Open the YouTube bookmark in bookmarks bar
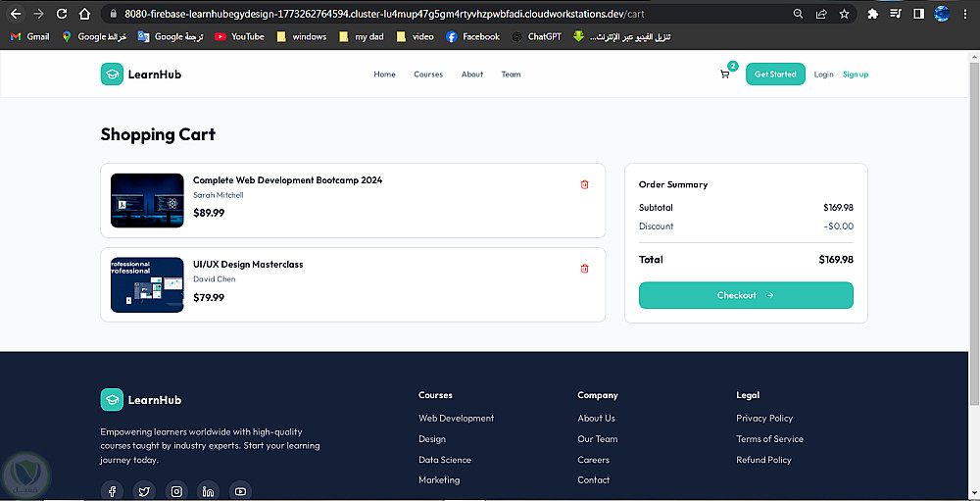 coord(239,37)
